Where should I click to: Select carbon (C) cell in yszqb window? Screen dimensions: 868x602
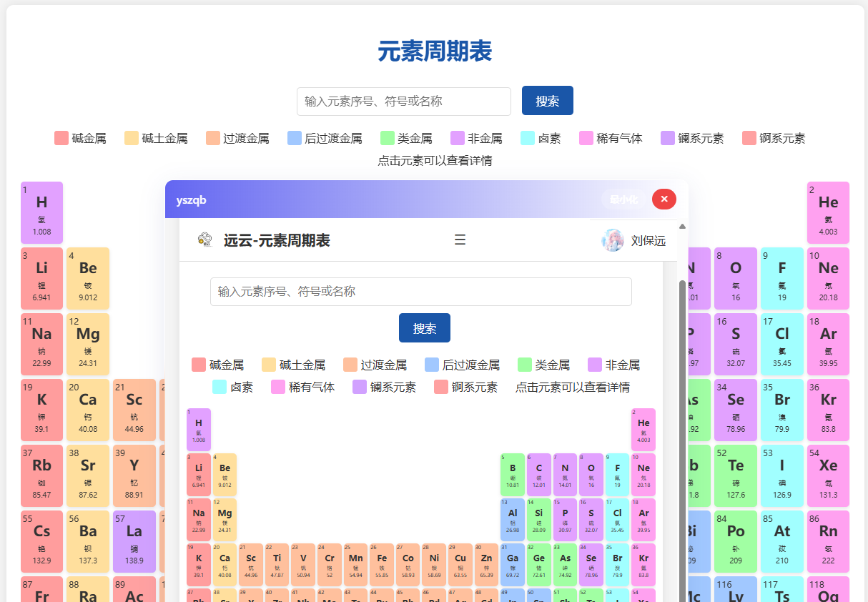[x=539, y=475]
